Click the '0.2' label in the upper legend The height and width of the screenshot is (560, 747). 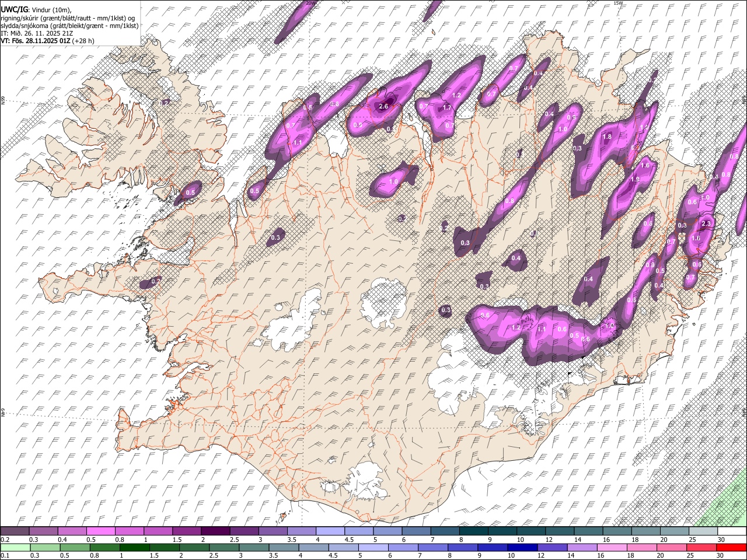pyautogui.click(x=6, y=540)
